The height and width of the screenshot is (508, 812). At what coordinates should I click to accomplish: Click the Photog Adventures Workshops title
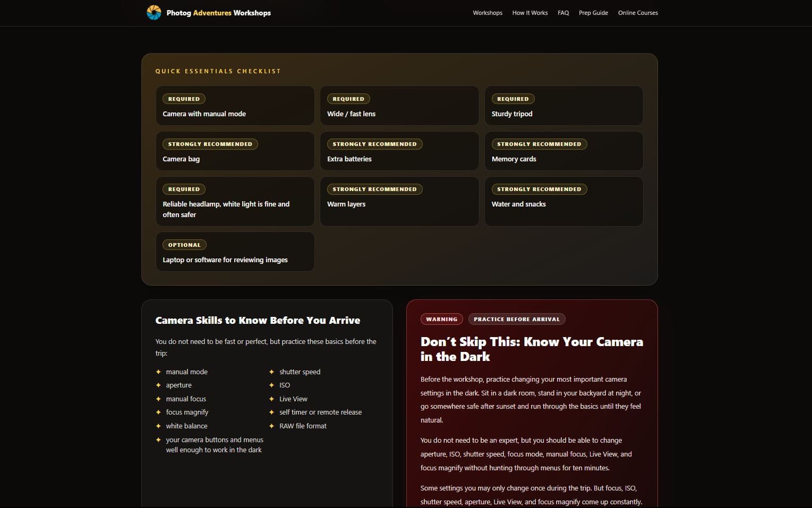tap(219, 13)
